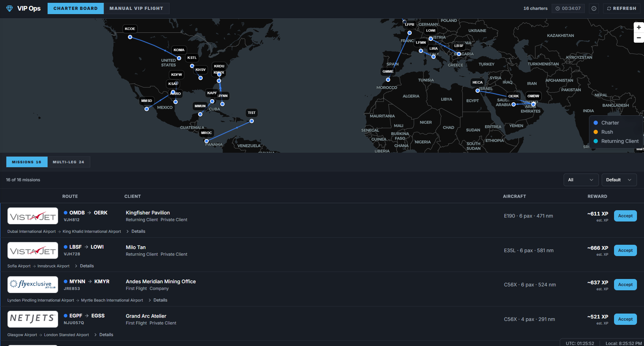Open the info circle icon in header
Image resolution: width=644 pixels, height=346 pixels.
point(594,8)
